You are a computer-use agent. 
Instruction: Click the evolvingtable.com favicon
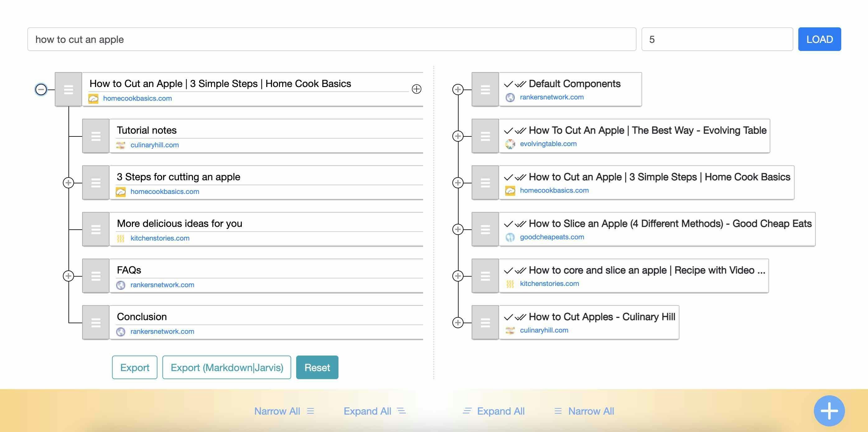point(511,144)
